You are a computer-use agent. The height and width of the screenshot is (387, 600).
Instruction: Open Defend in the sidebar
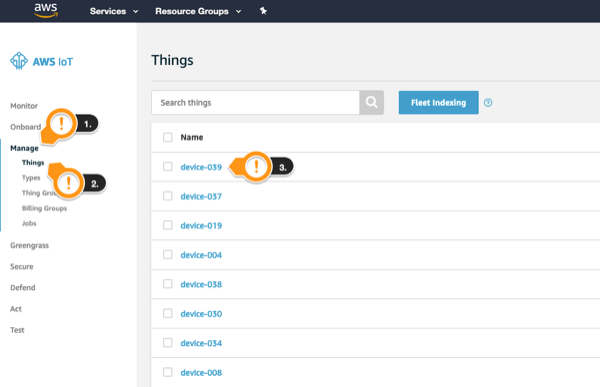coord(23,287)
